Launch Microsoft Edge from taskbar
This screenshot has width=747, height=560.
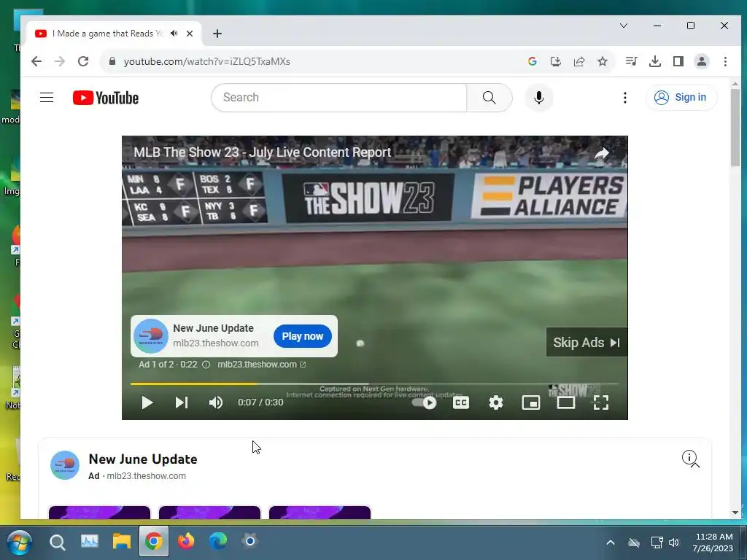217,542
